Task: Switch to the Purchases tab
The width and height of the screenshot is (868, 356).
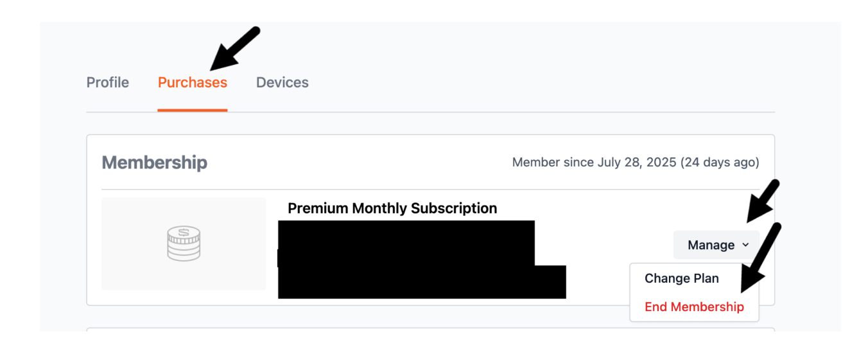Action: click(193, 83)
